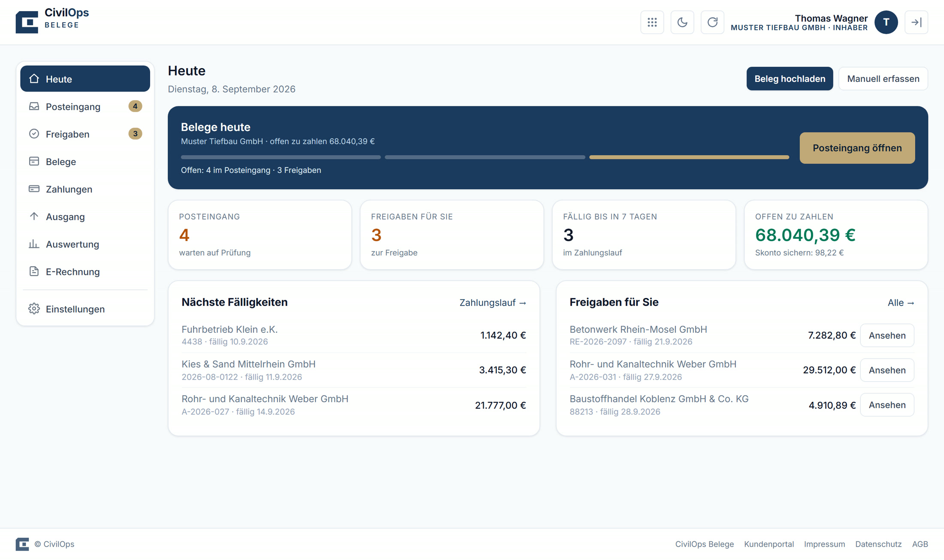The width and height of the screenshot is (944, 560).
Task: Click Beleg hochladen button
Action: pyautogui.click(x=790, y=79)
